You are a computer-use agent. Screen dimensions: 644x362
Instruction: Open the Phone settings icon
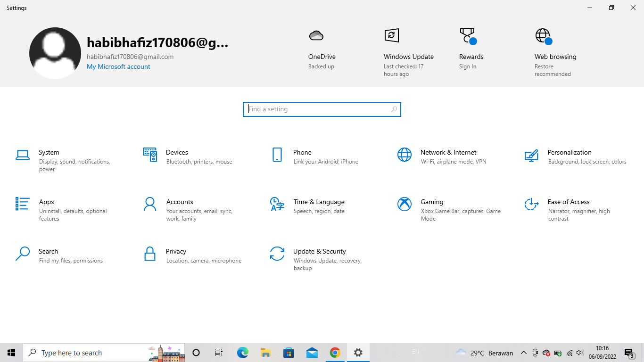277,155
